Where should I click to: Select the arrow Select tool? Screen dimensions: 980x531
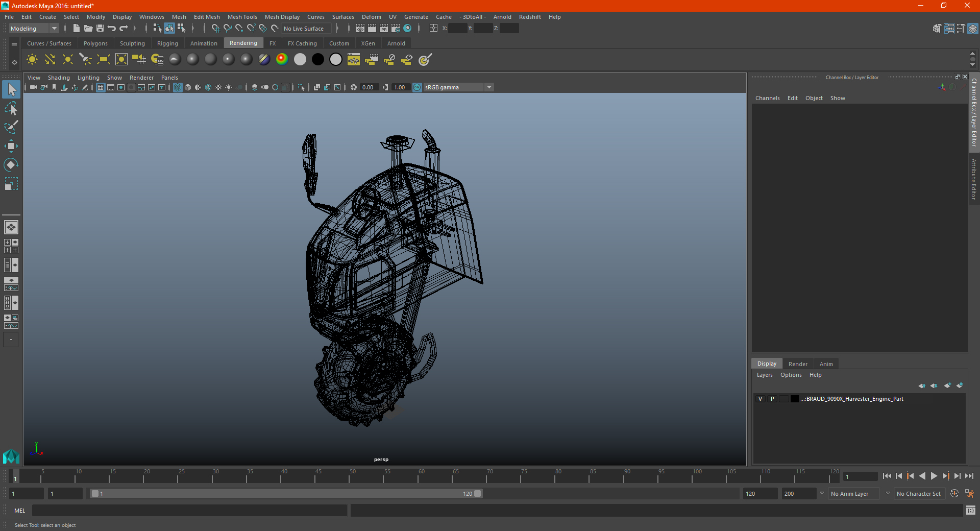(x=11, y=90)
